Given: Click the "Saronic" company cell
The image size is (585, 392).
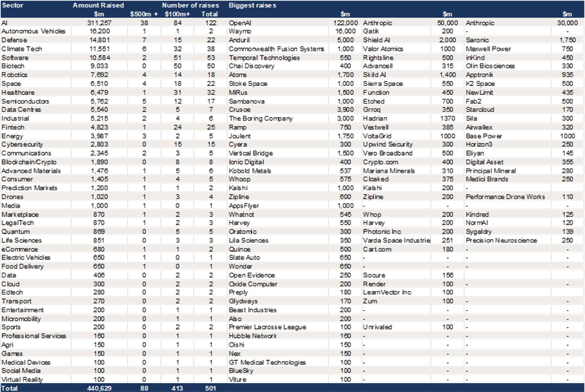Looking at the screenshot, I should 477,40.
